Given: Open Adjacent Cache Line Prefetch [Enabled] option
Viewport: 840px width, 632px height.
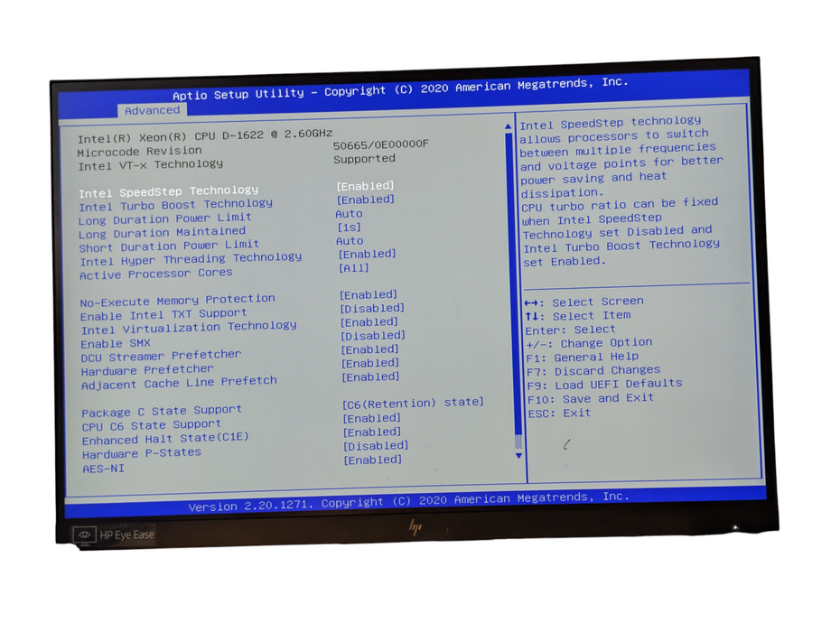Looking at the screenshot, I should coord(371,377).
